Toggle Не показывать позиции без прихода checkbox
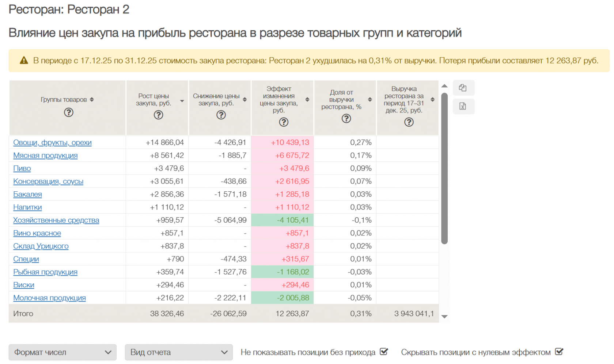Screen dimensions: 614x364 [384, 352]
